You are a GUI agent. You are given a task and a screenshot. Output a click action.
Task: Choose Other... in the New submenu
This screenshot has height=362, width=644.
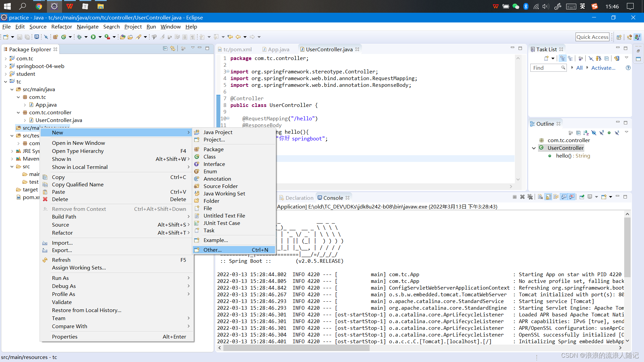(x=234, y=250)
